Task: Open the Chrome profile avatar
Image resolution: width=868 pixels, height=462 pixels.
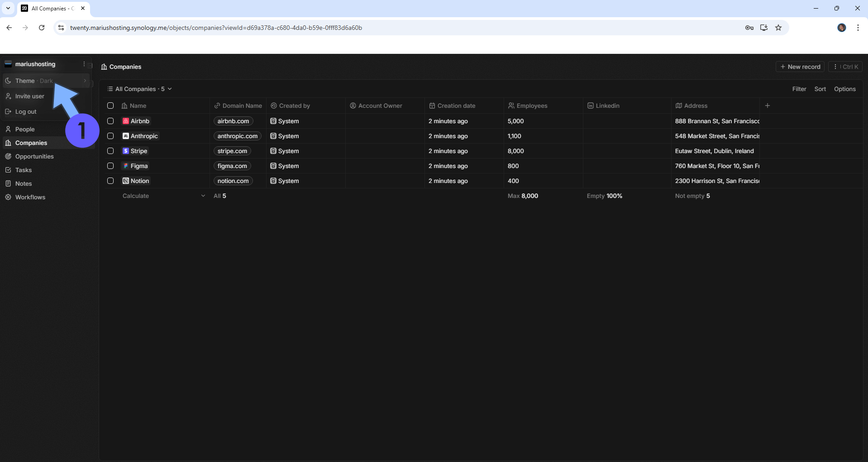Action: click(x=842, y=28)
